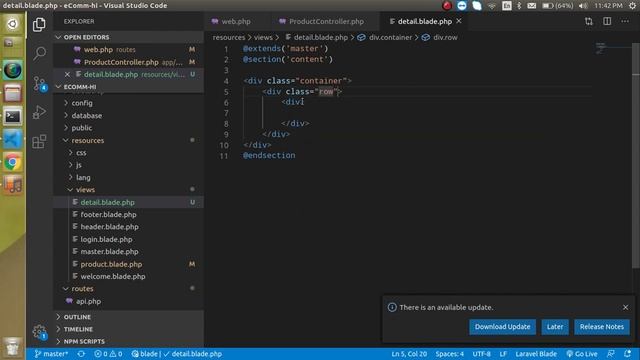Viewport: 640px width, 360px height.
Task: Open the Release Notes button
Action: (x=602, y=327)
